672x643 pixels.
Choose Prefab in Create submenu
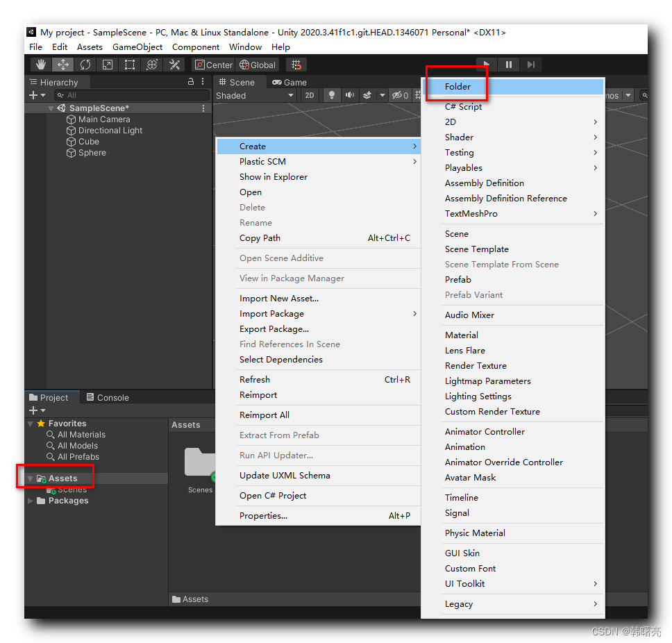pos(512,280)
